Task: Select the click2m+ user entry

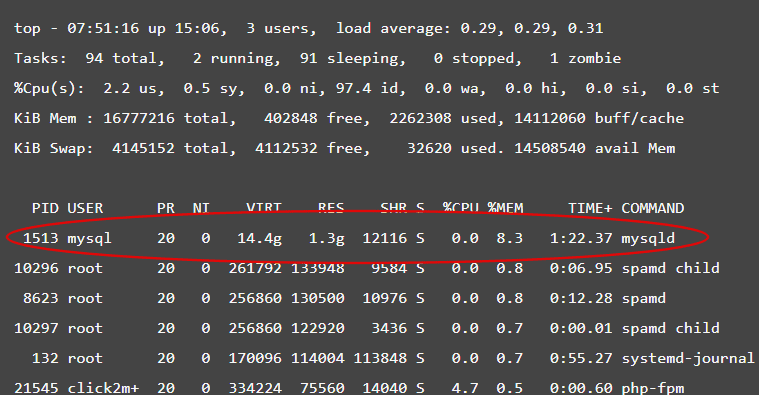Action: (103, 388)
